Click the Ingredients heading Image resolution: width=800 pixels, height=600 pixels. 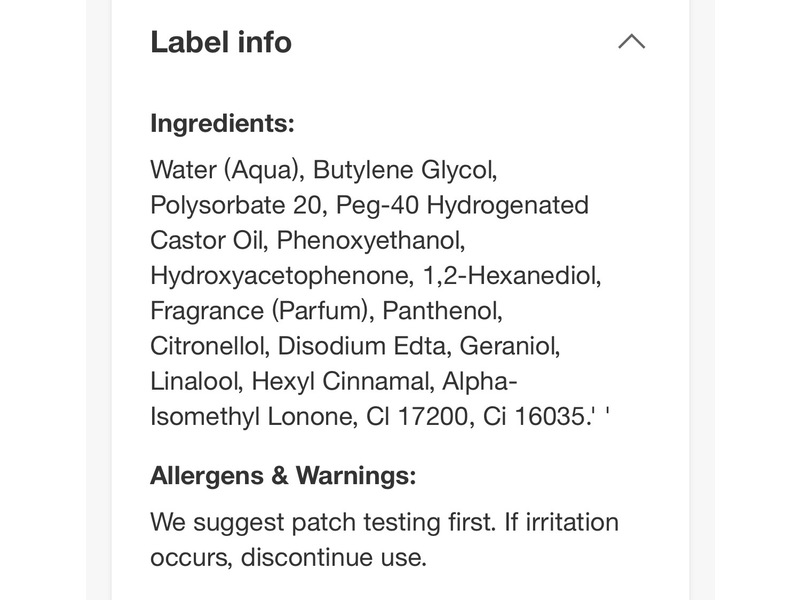click(x=222, y=123)
